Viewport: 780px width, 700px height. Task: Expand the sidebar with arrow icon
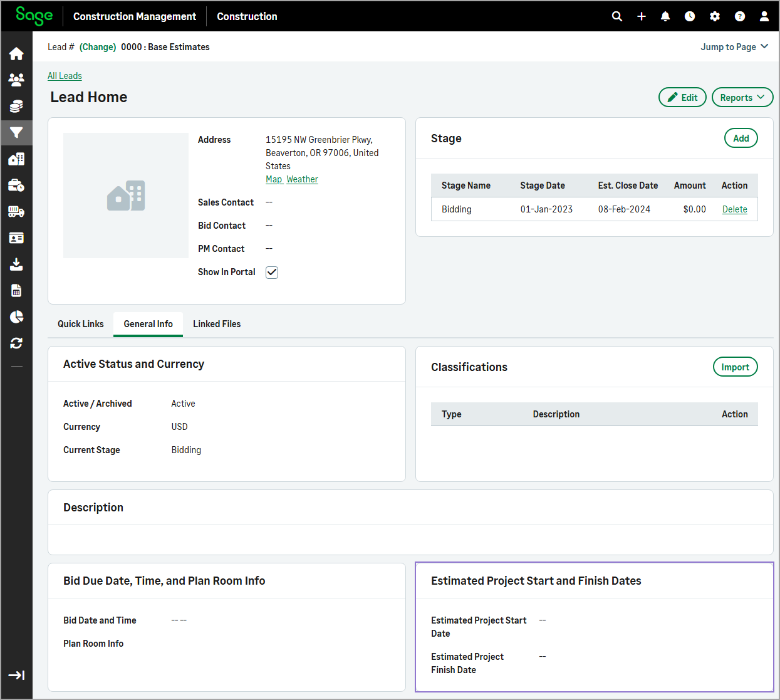[x=16, y=675]
